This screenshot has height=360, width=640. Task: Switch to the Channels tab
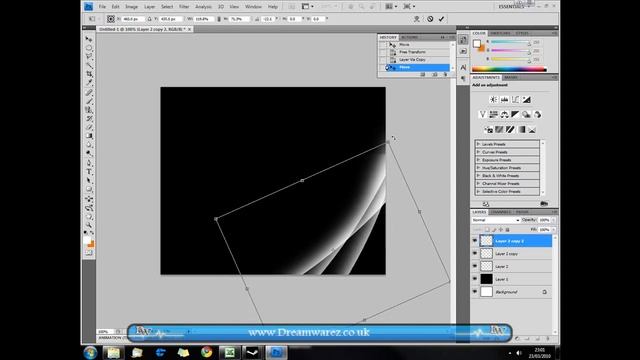[x=501, y=212]
